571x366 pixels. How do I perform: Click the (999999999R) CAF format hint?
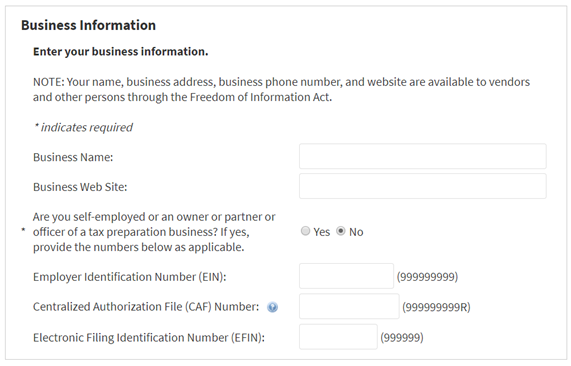pos(436,307)
